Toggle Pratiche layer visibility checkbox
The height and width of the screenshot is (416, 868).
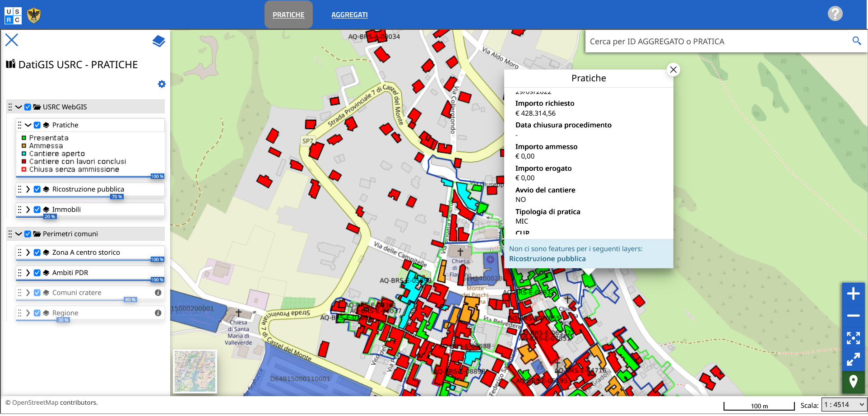[x=37, y=125]
